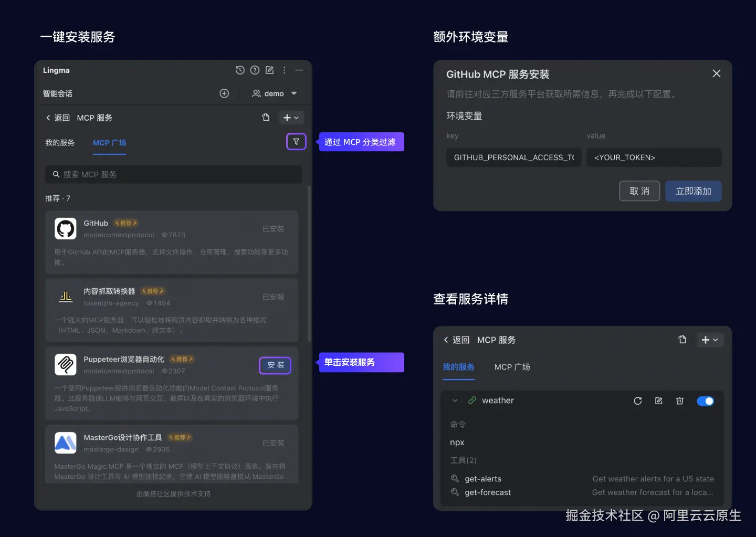
Task: Open the GitHub service card title
Action: coord(96,223)
